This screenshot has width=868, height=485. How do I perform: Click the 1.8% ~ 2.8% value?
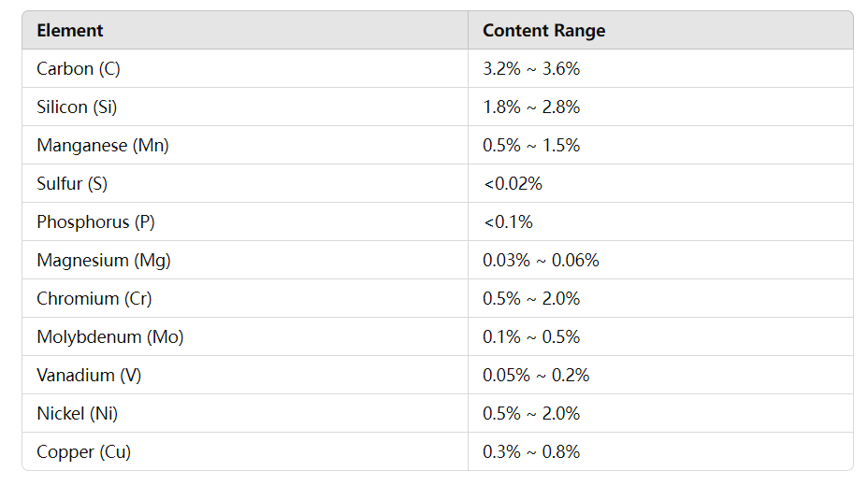coord(531,107)
